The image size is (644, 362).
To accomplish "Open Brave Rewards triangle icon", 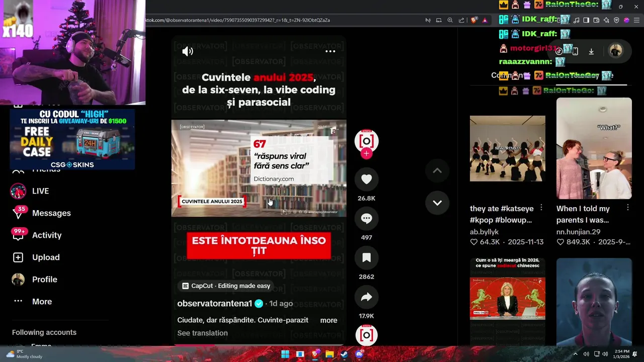I will coord(485,21).
